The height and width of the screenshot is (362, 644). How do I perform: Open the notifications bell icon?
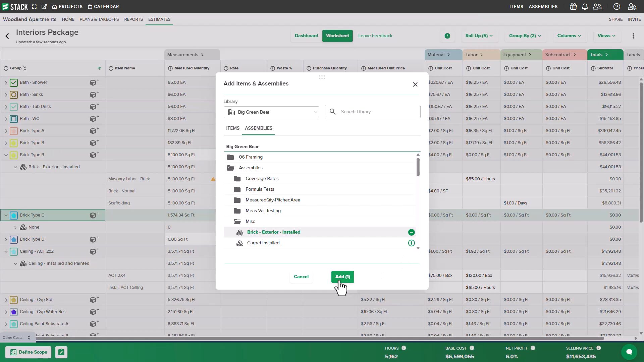coord(585,6)
